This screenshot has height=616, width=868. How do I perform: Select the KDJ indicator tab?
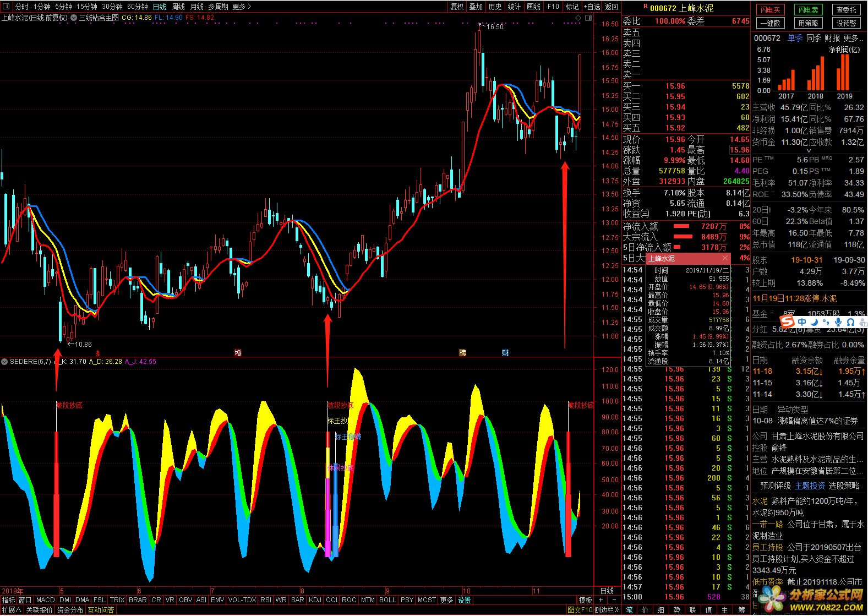[315, 600]
